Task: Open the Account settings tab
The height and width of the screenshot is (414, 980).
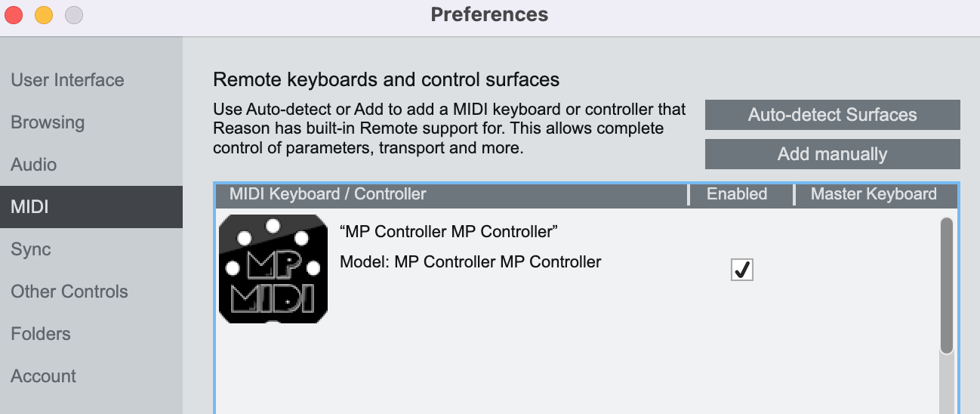Action: (44, 376)
